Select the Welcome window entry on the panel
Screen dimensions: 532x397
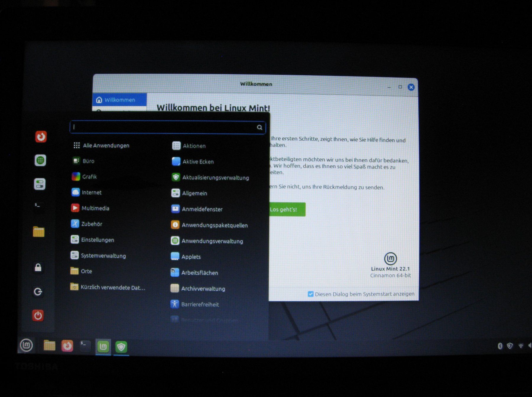(x=103, y=346)
